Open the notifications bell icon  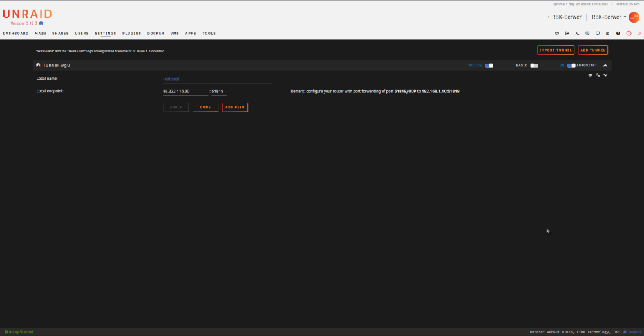[639, 34]
